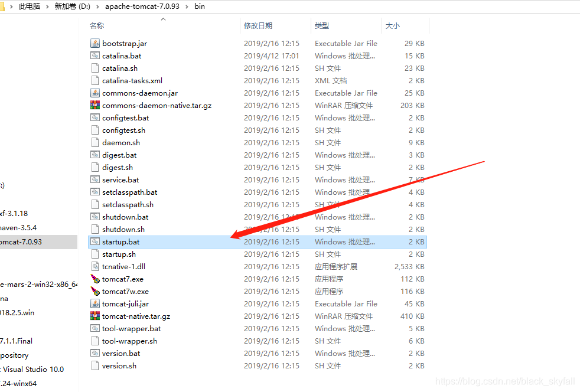580x392 pixels.
Task: Click the tomcat-native.tar.gz WinRAR icon
Action: tap(95, 316)
